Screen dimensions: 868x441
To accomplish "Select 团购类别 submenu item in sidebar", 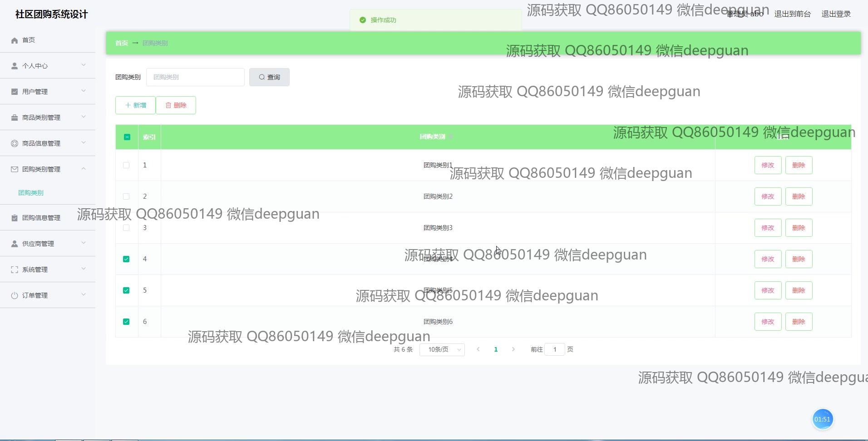I will (x=31, y=193).
